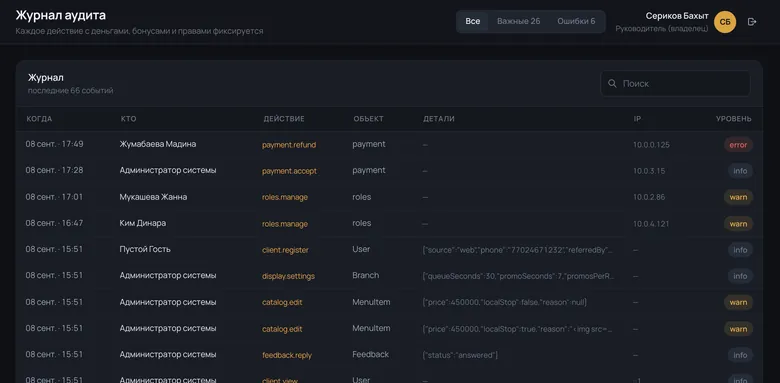Viewport: 780px width, 383px height.
Task: Sort by the IP column header
Action: point(637,119)
